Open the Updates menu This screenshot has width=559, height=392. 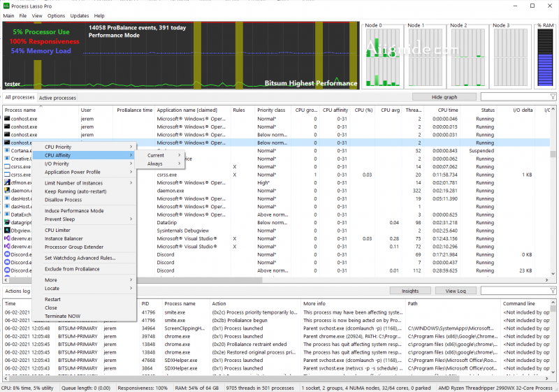80,15
